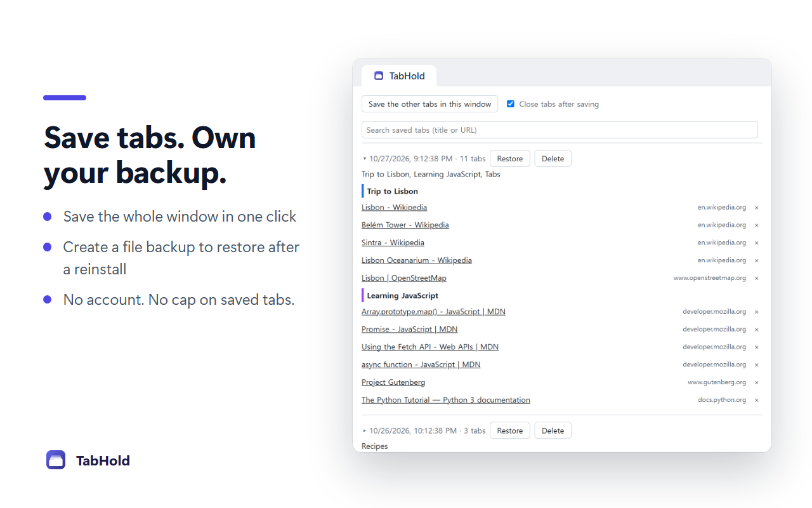Open Lisbon | OpenStreetMap link
Viewport: 812px width, 508px height.
point(404,278)
